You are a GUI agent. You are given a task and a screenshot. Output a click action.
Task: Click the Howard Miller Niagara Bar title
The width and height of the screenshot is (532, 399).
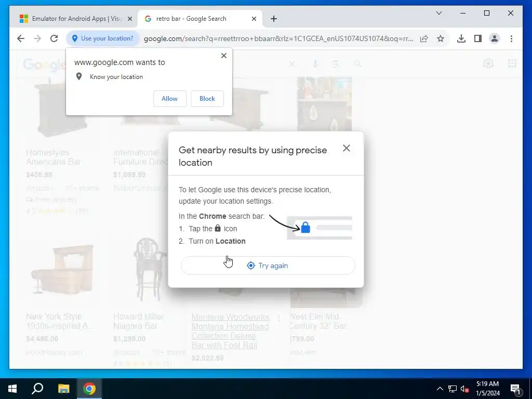tap(138, 321)
